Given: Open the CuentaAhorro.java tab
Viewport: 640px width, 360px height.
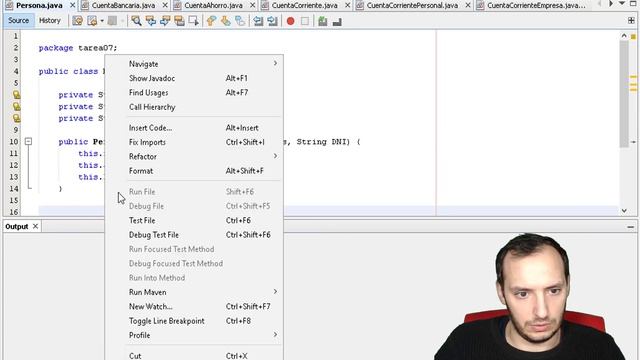Looking at the screenshot, I should [x=213, y=5].
